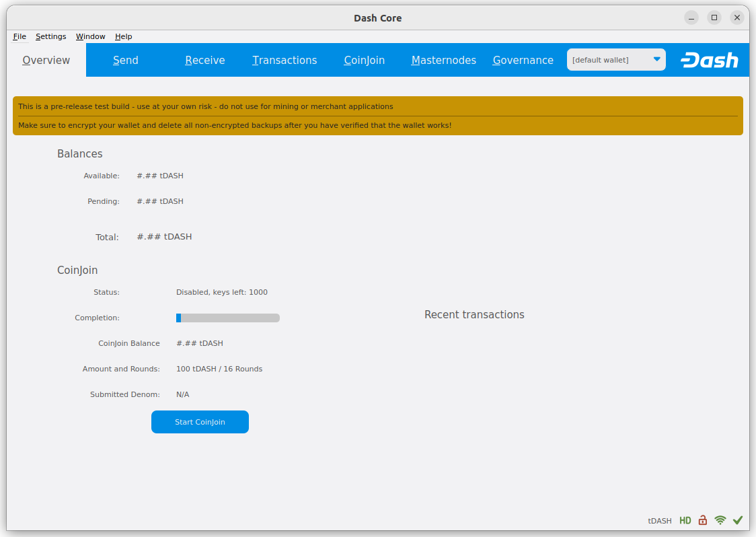Screen dimensions: 756x537
Task: Open the Help menu
Action: point(123,36)
